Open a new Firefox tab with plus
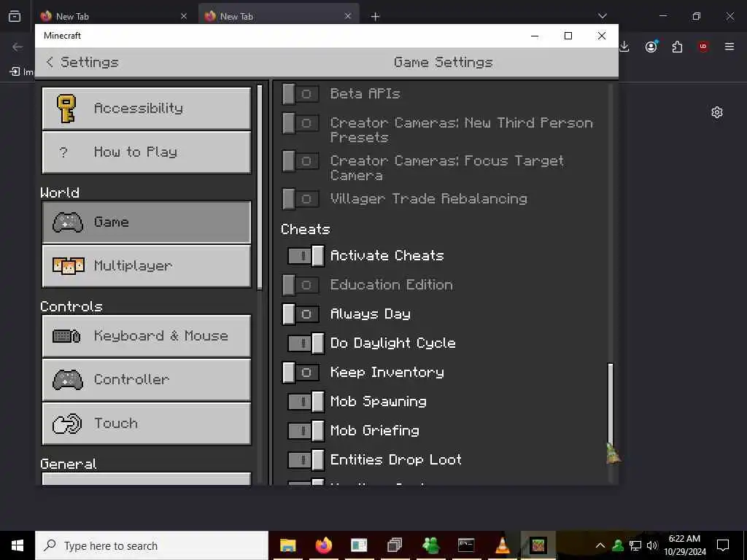747x560 pixels. point(376,17)
